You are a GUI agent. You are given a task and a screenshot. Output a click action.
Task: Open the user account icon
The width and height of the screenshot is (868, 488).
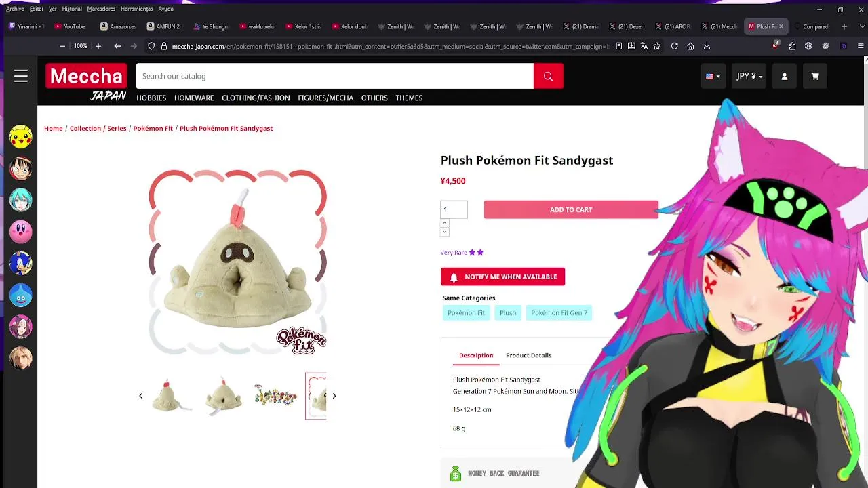785,77
